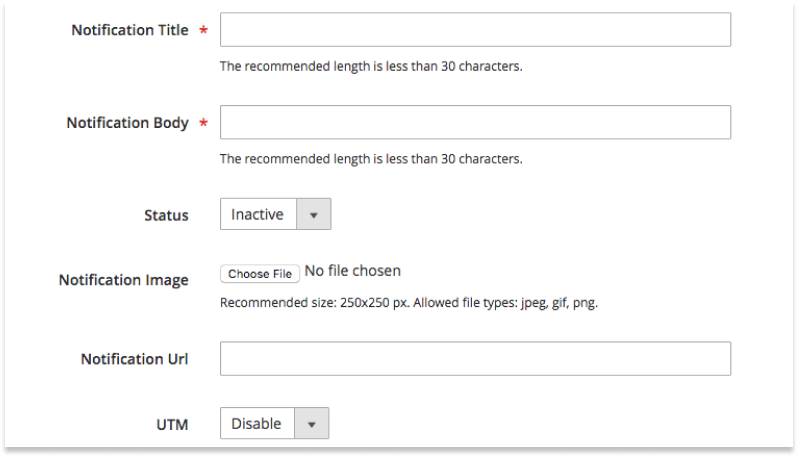
Task: Click the red asterisk beside Notification Body
Action: click(204, 123)
